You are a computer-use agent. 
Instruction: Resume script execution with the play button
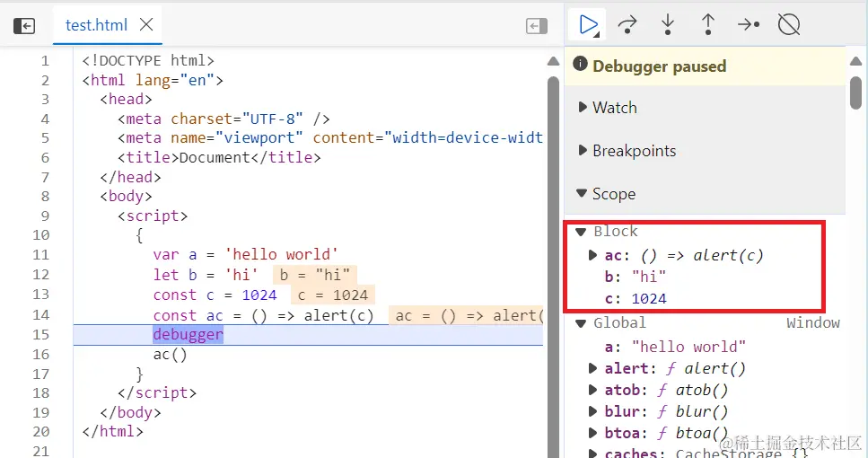(x=588, y=25)
